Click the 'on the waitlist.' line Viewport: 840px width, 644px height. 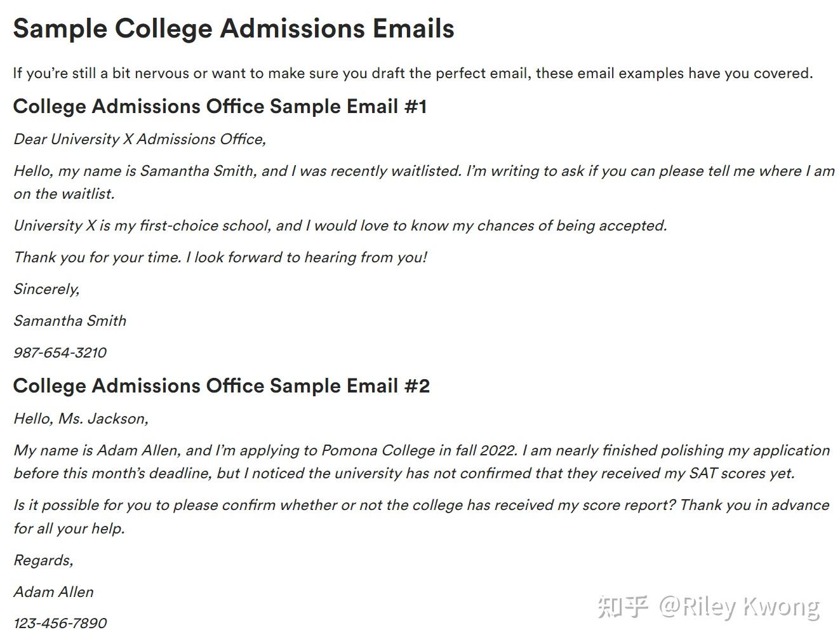[x=64, y=194]
